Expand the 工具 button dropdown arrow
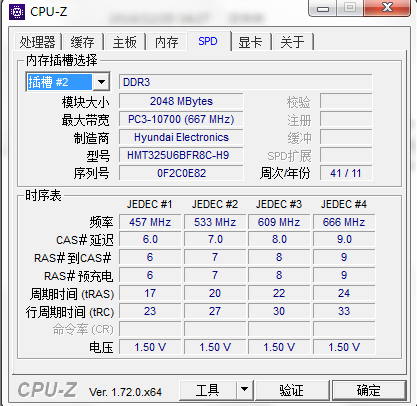The width and height of the screenshot is (417, 406). pyautogui.click(x=244, y=389)
